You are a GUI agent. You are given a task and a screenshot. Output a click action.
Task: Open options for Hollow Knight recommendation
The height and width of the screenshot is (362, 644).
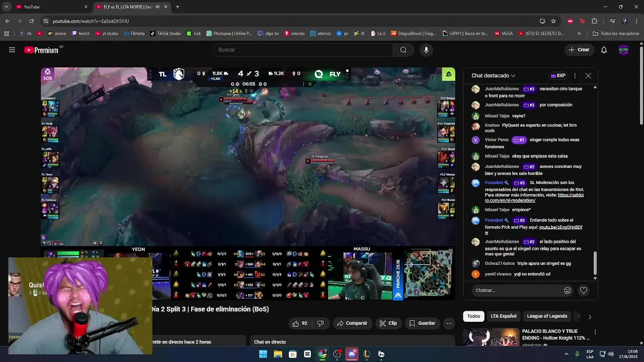click(x=595, y=332)
